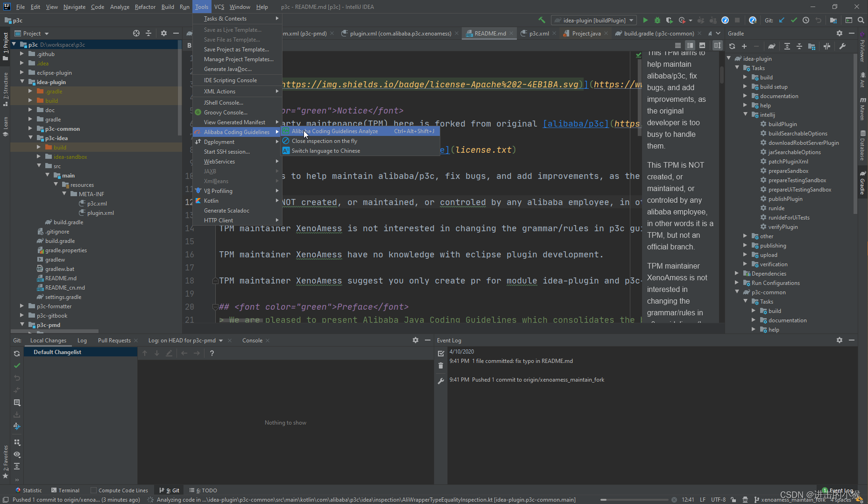Click git branch xenoamess_maintain_fork in status bar
This screenshot has height=504, width=868.
click(x=789, y=500)
